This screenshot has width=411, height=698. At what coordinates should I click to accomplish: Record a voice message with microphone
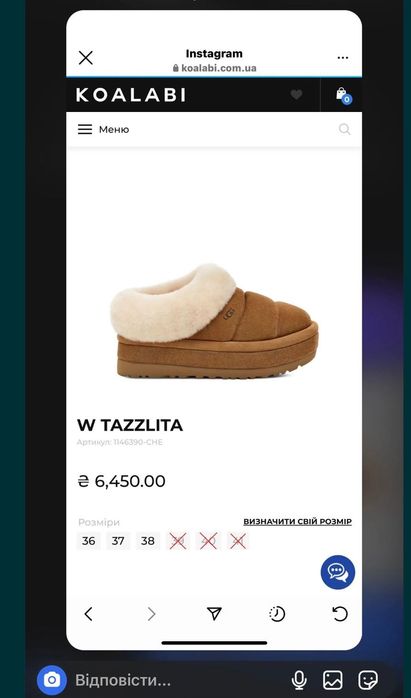point(299,680)
